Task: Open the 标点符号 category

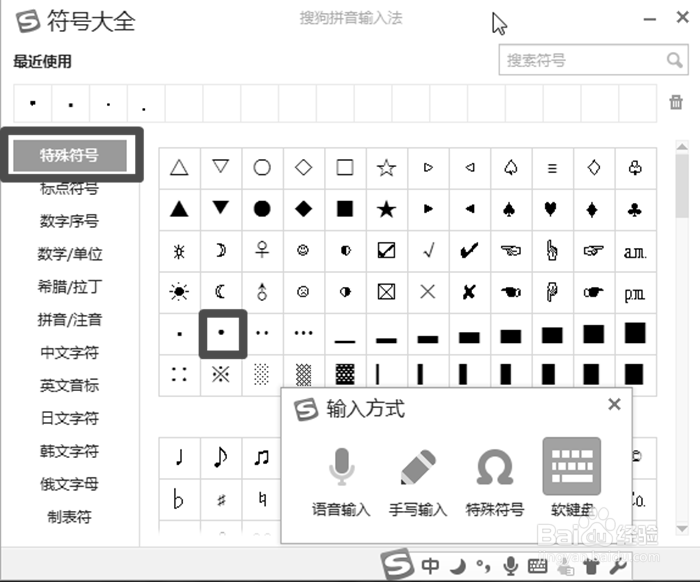Action: point(70,188)
